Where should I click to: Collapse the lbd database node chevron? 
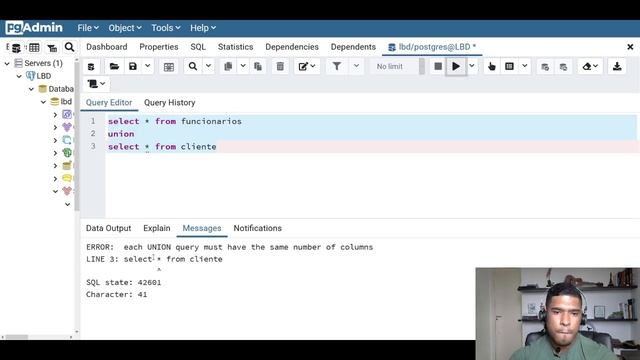point(44,102)
